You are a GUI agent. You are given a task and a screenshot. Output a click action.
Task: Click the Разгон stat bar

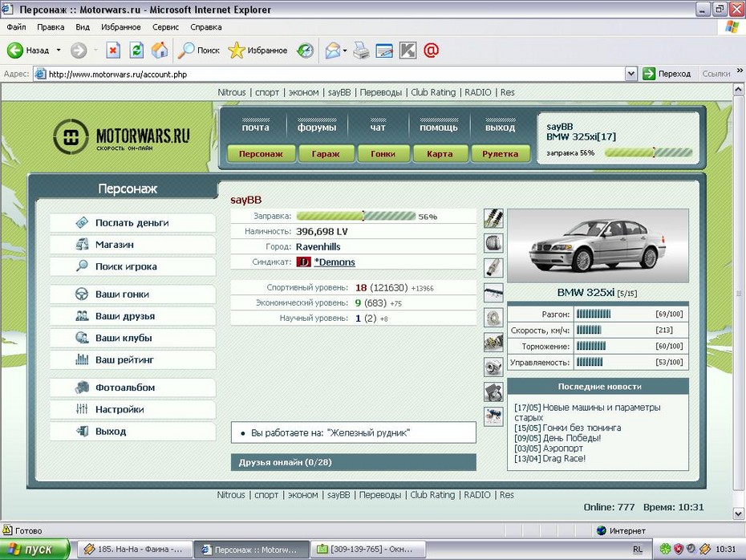(x=594, y=314)
